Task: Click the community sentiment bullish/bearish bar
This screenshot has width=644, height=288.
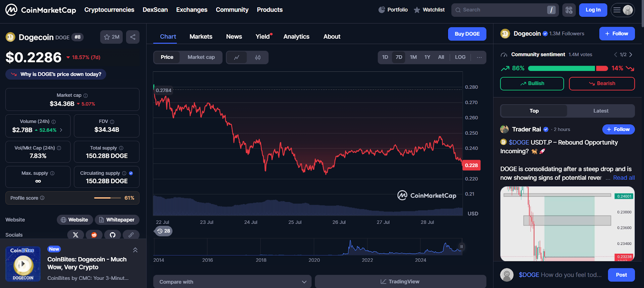Action: (x=568, y=68)
